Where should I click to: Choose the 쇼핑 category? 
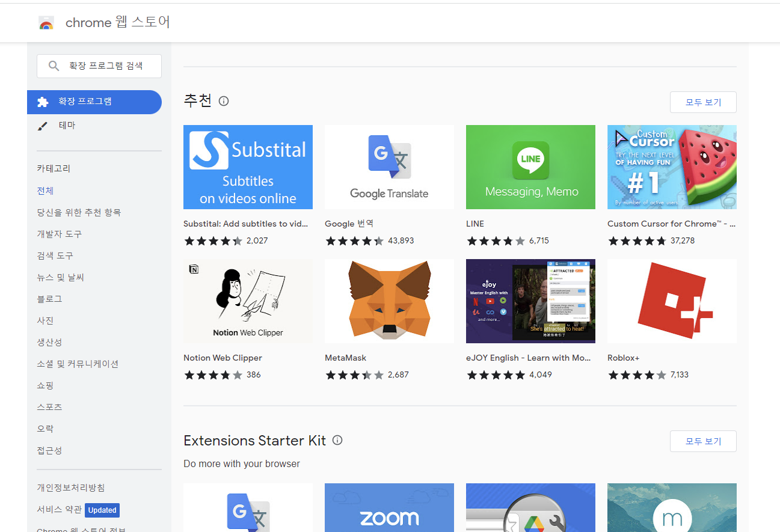(45, 385)
